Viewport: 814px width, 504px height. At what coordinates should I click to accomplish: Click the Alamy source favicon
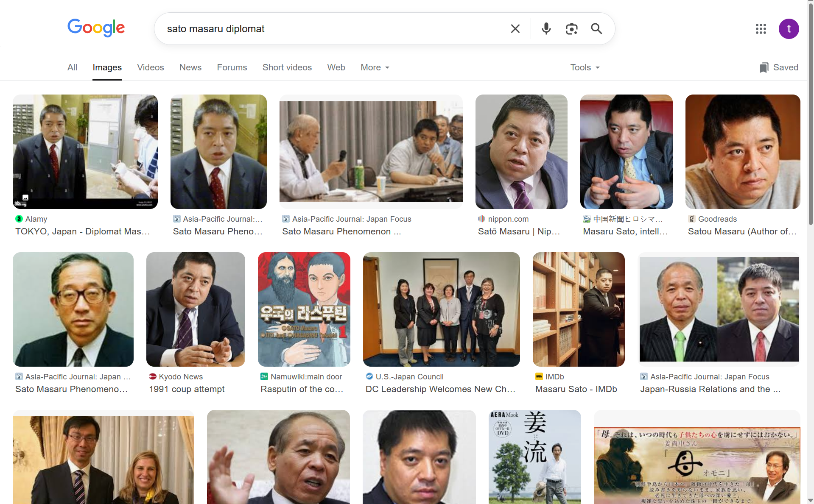[x=19, y=219]
